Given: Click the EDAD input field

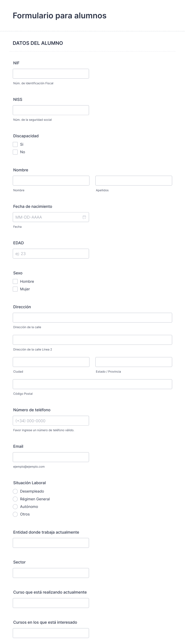Looking at the screenshot, I should point(51,253).
